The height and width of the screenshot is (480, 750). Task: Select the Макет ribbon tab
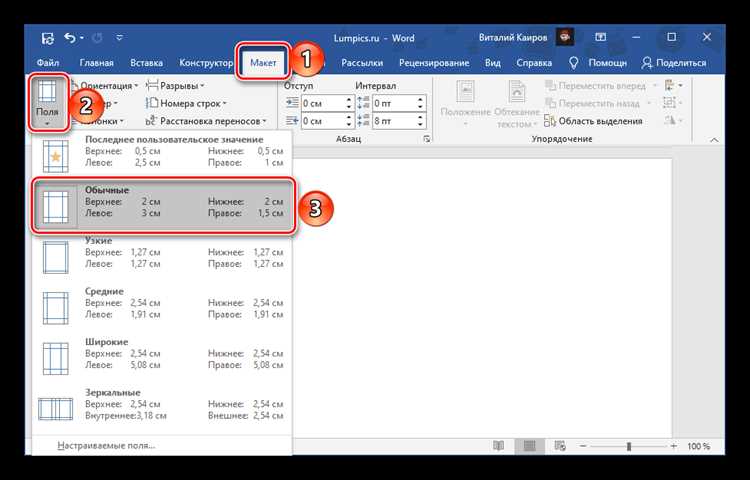click(263, 63)
